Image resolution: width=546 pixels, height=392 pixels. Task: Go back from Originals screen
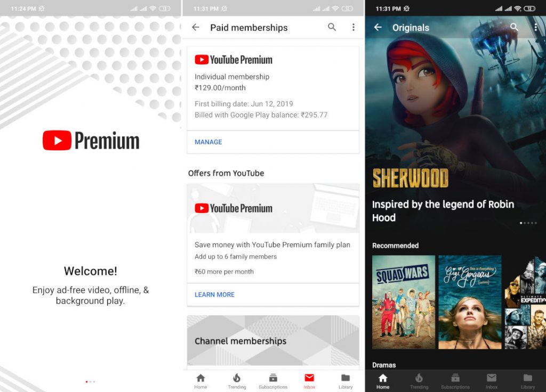point(378,27)
